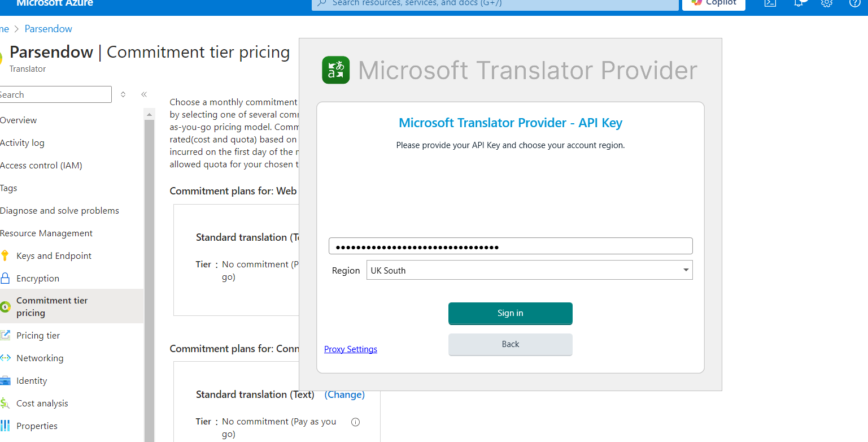Open the Region dropdown showing UK South
The image size is (868, 442).
[x=529, y=270]
